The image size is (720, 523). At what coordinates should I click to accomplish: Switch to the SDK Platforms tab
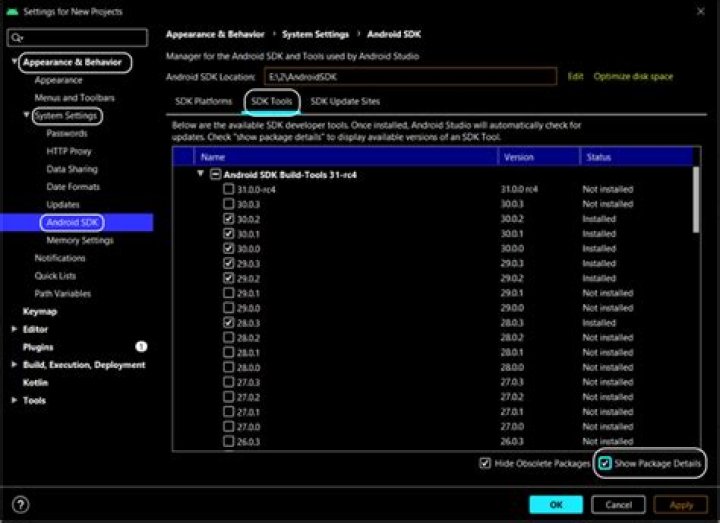pos(203,101)
